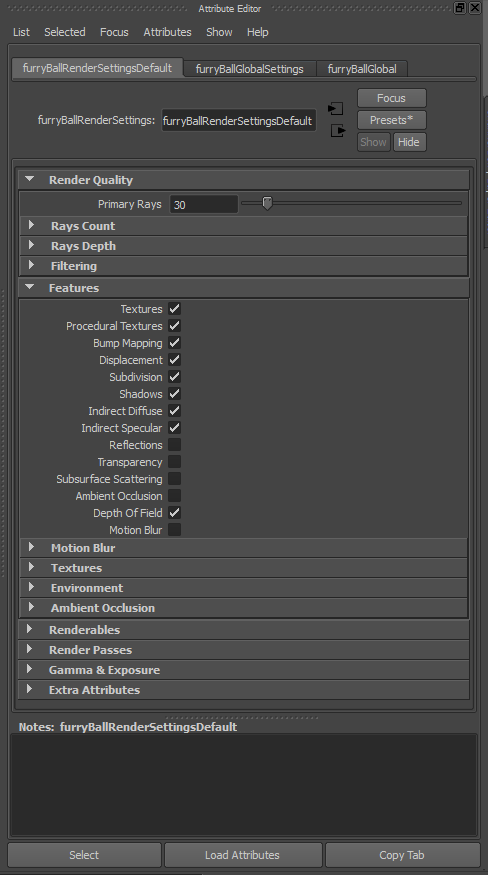This screenshot has width=488, height=875.
Task: Float the Attribute Editor window icon
Action: pos(460,7)
